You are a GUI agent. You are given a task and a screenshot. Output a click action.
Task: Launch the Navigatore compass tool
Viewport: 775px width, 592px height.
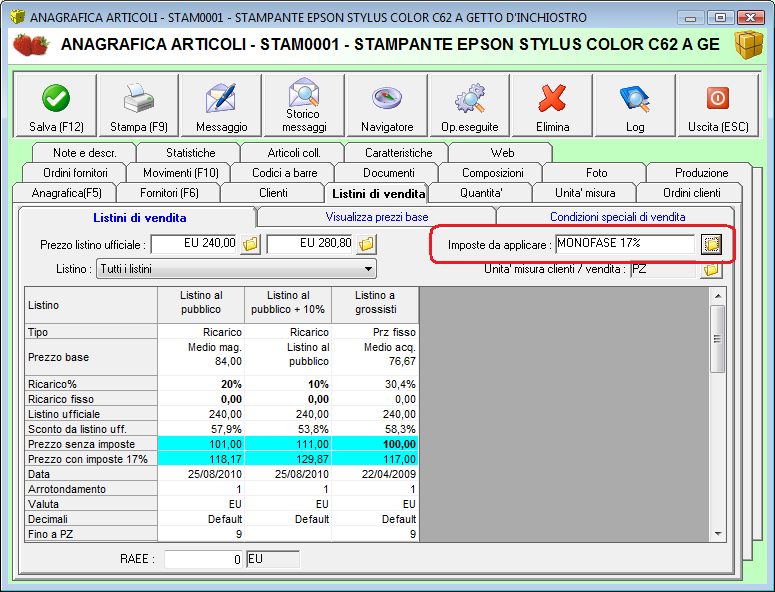pos(387,105)
